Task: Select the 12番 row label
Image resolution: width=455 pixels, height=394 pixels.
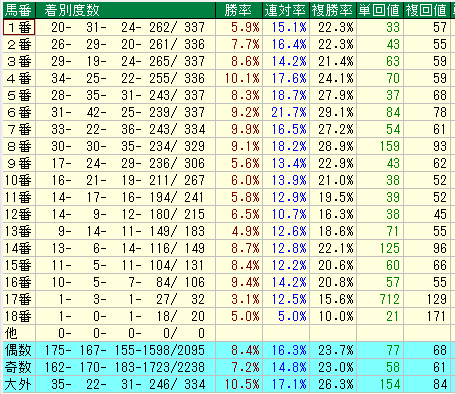Action: click(19, 214)
